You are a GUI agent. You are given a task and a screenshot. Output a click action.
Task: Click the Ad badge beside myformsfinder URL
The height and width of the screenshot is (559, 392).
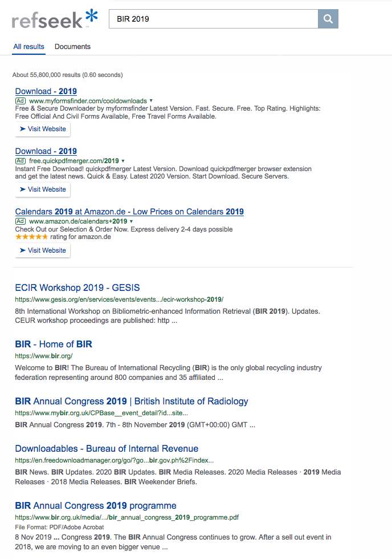tap(21, 101)
